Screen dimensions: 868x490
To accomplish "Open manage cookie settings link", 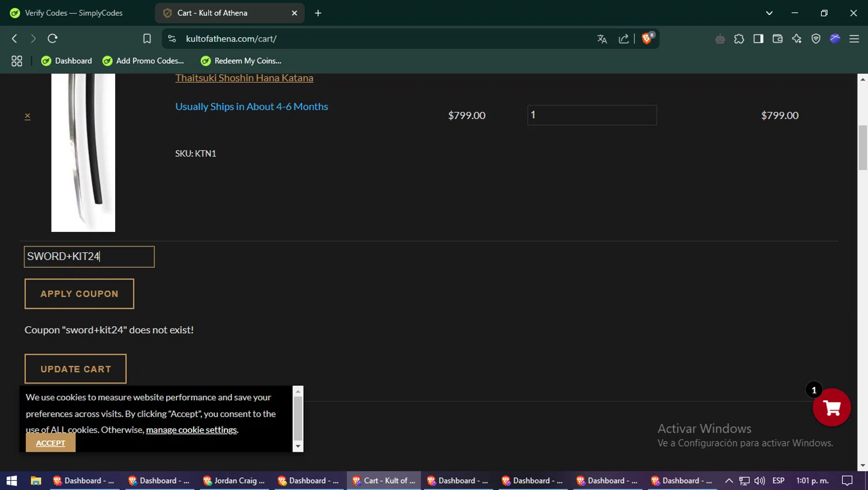I will 192,430.
